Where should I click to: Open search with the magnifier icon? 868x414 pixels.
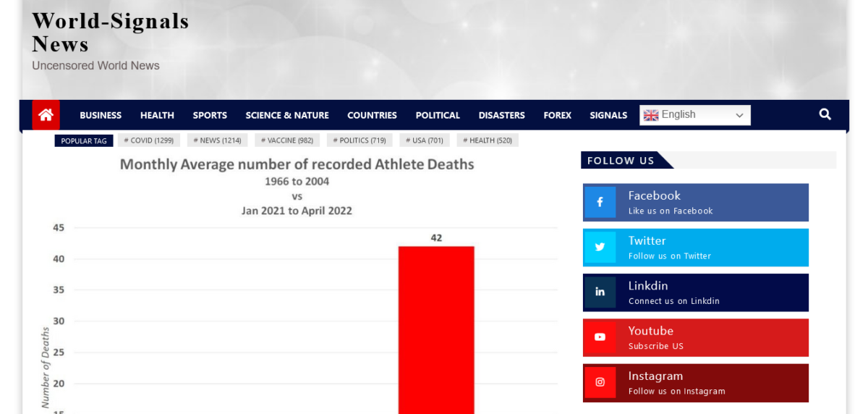[x=825, y=114]
